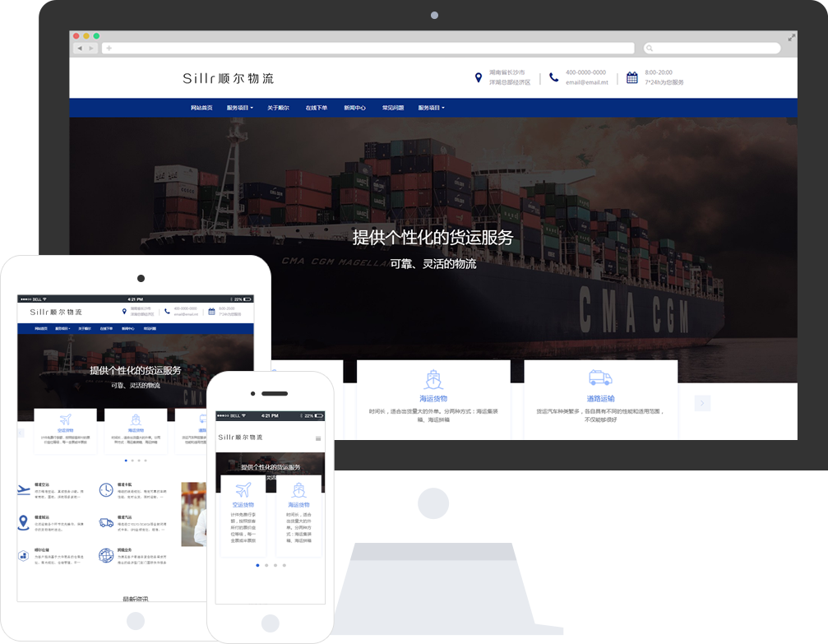Screen dimensions: 828x644
Task: Click the phone icon in the desktop header
Action: tap(553, 77)
